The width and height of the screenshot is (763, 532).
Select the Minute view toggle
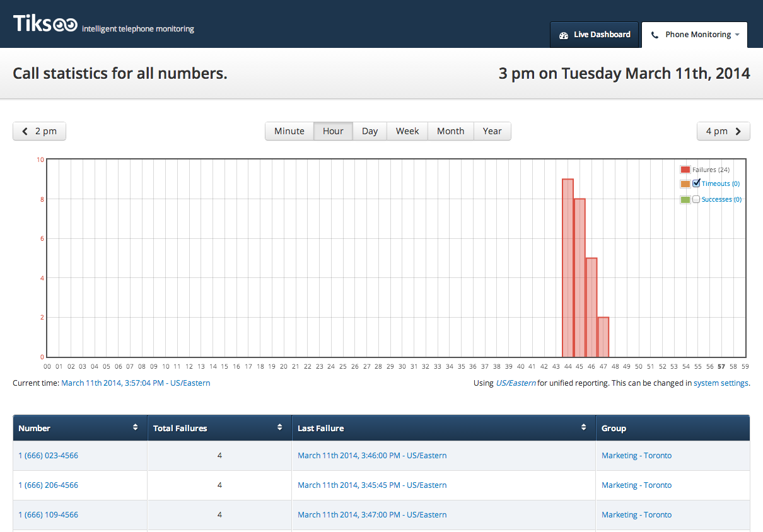point(289,131)
